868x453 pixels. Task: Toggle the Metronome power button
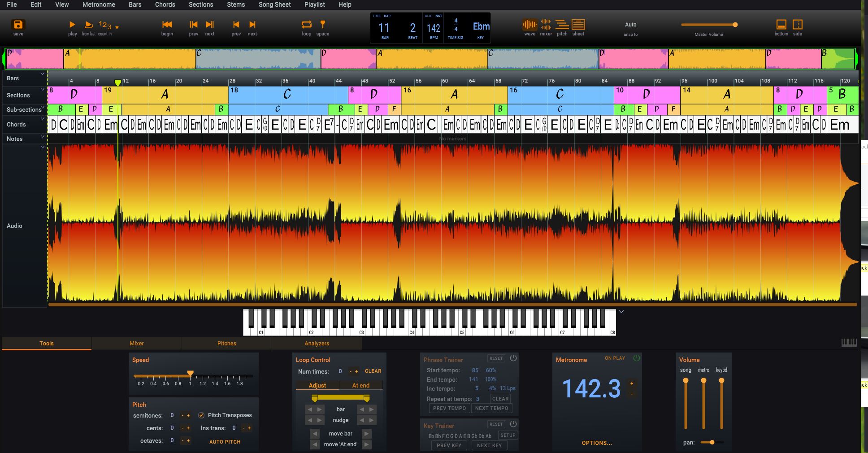coord(636,358)
